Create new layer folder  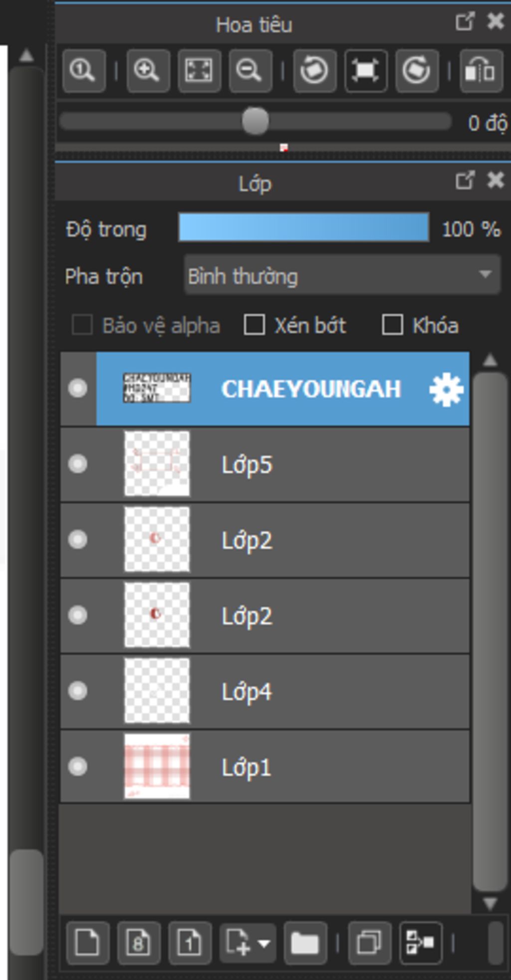click(305, 943)
